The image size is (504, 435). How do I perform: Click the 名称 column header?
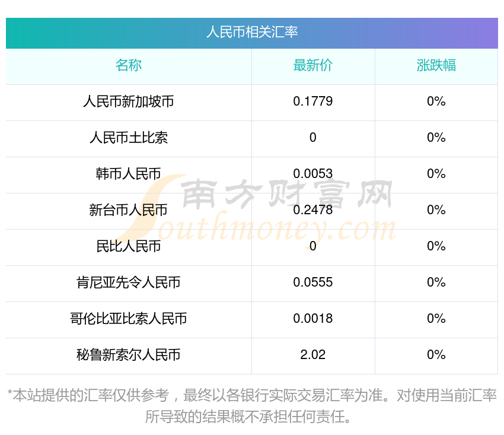tap(129, 65)
